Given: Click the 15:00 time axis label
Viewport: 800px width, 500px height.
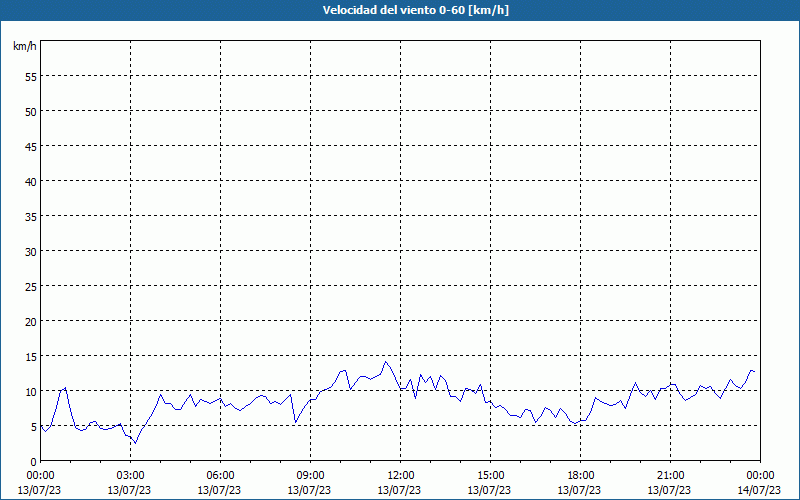Looking at the screenshot, I should click(490, 476).
